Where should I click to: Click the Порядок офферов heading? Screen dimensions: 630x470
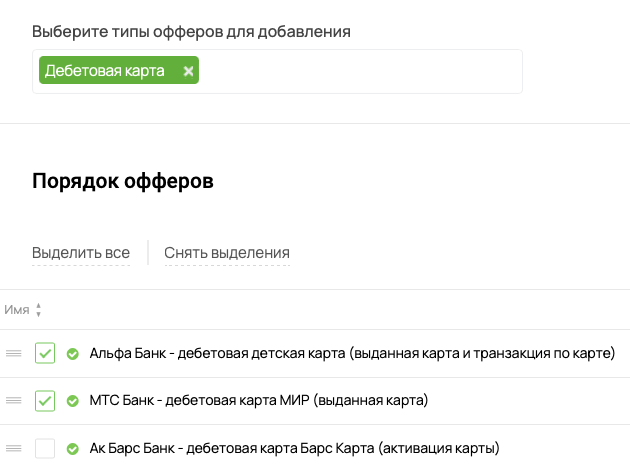tap(123, 181)
